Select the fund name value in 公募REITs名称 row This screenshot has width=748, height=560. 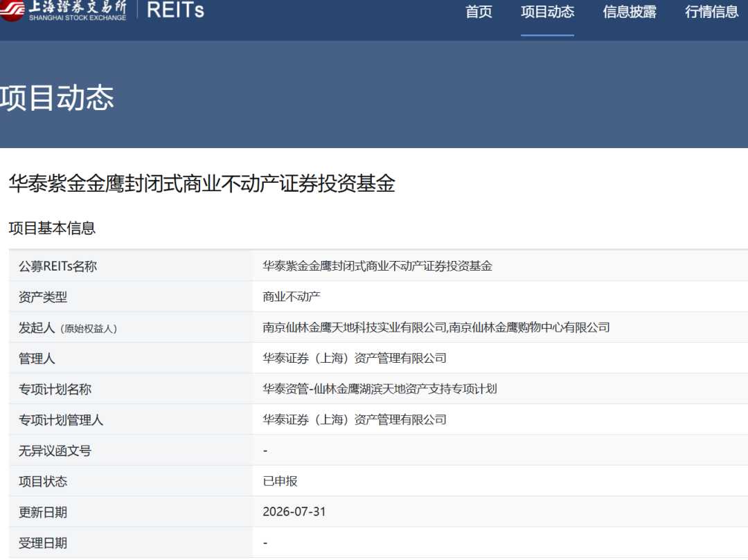click(x=377, y=266)
